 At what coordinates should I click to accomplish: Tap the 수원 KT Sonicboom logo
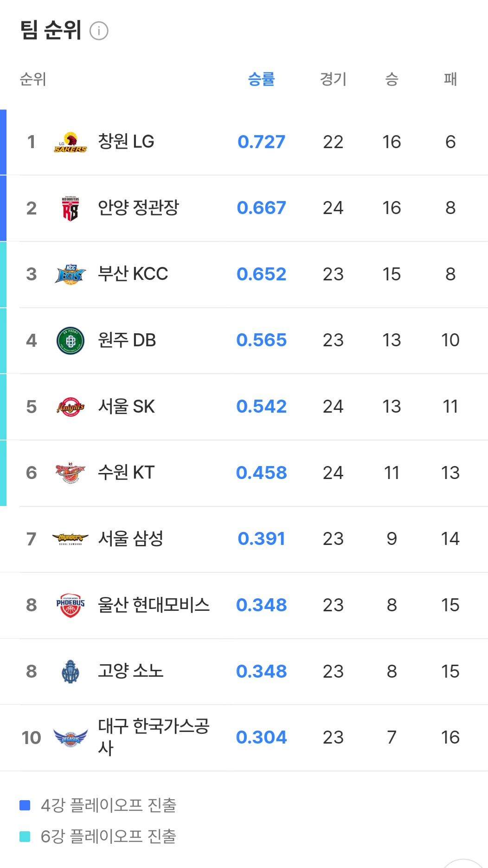click(71, 473)
